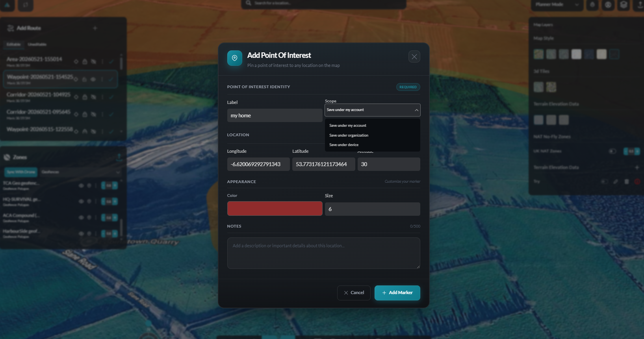Image resolution: width=644 pixels, height=339 pixels.
Task: Toggle visibility of HQ-SURVIVAL geofence zone
Action: point(81,201)
